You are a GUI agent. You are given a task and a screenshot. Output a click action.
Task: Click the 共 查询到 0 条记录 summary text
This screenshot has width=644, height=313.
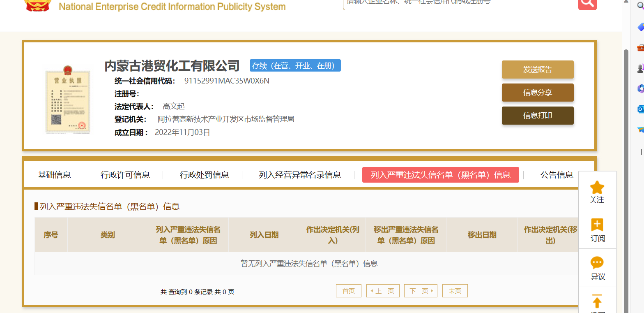[x=197, y=292]
